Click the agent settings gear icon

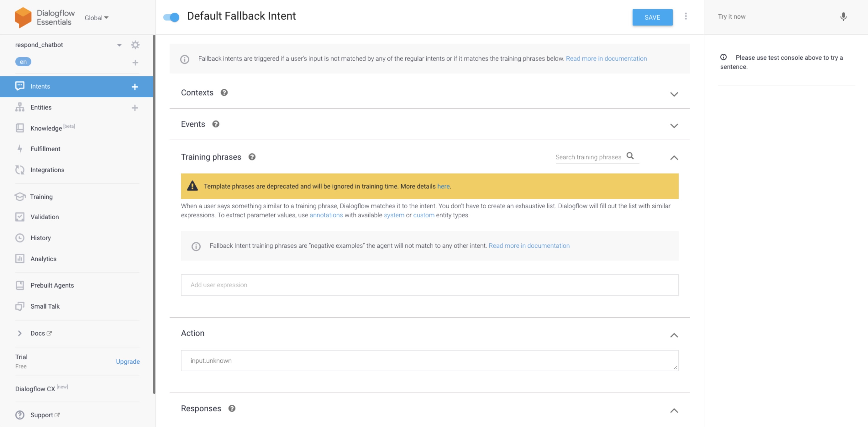(135, 45)
